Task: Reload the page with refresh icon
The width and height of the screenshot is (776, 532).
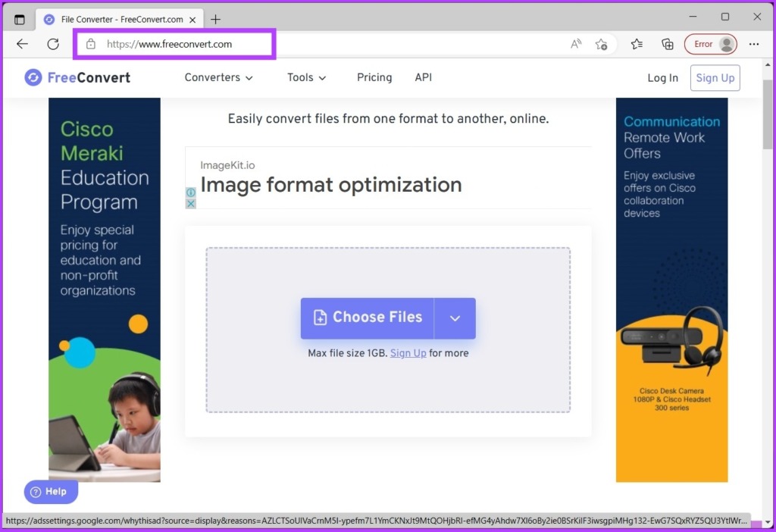Action: pyautogui.click(x=53, y=44)
